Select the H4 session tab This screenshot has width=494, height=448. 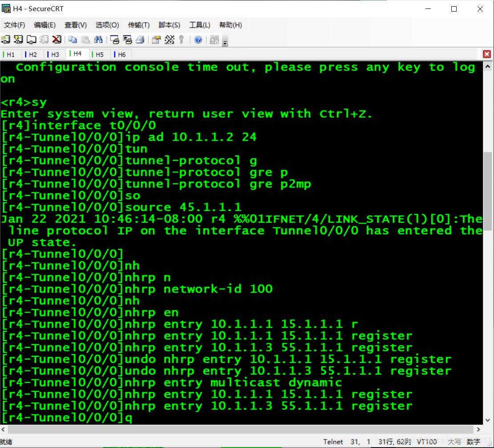tap(77, 54)
